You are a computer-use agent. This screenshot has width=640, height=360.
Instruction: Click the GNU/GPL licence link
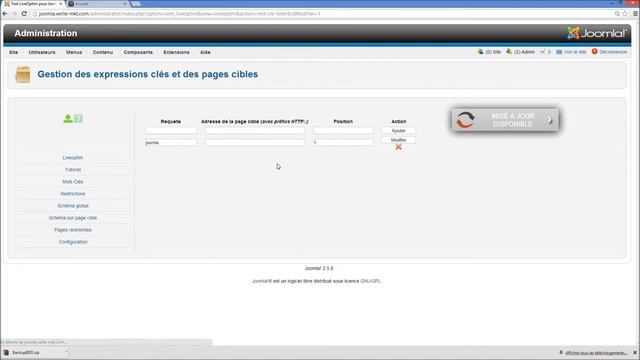point(371,281)
